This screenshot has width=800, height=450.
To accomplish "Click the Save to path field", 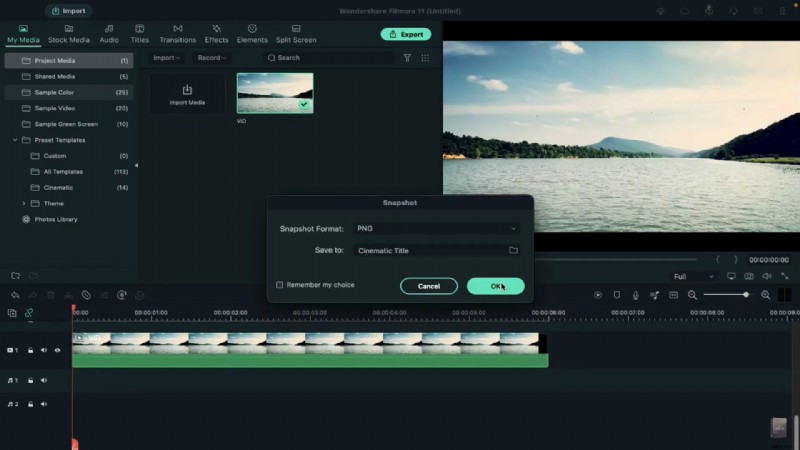I will click(430, 251).
